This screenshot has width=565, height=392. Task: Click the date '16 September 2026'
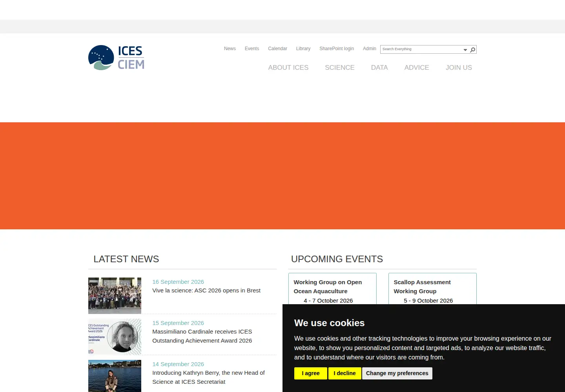[178, 282]
